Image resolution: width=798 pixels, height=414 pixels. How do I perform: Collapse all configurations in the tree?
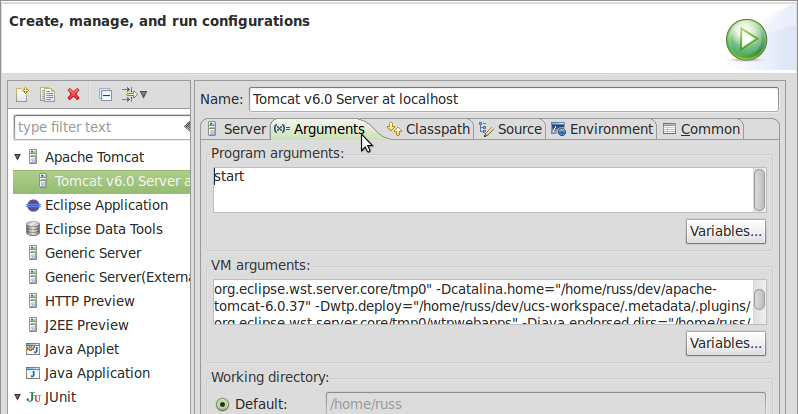click(x=105, y=95)
